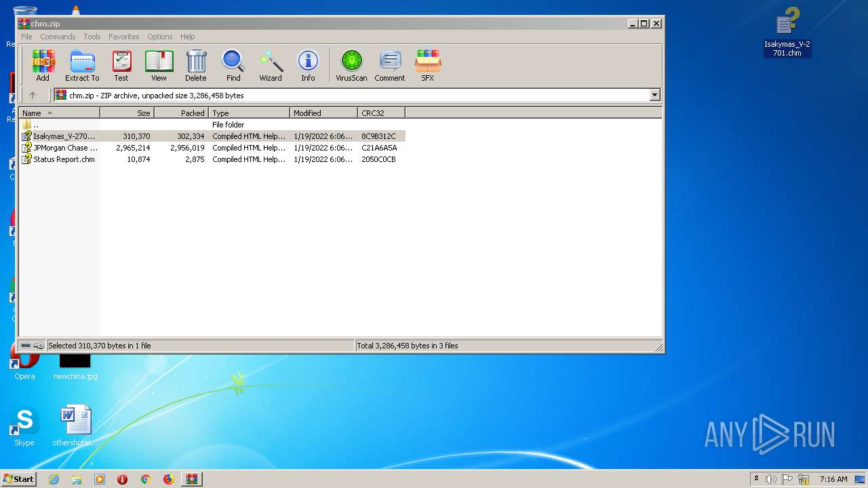Image resolution: width=868 pixels, height=488 pixels.
Task: Expand the archive path dropdown
Action: pyautogui.click(x=655, y=95)
